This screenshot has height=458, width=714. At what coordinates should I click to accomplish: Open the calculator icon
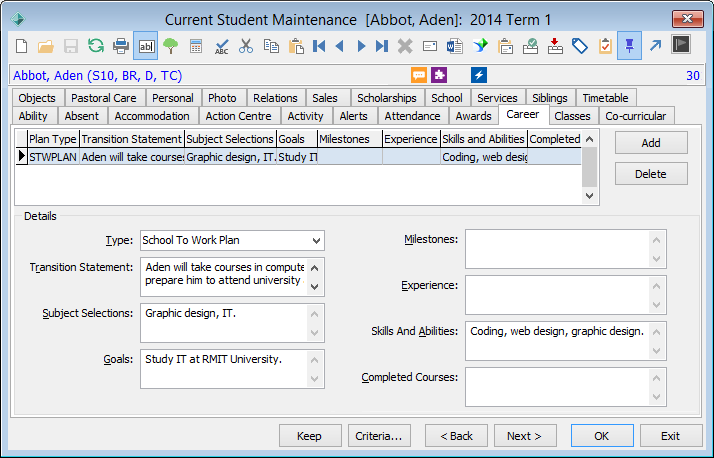pyautogui.click(x=196, y=46)
